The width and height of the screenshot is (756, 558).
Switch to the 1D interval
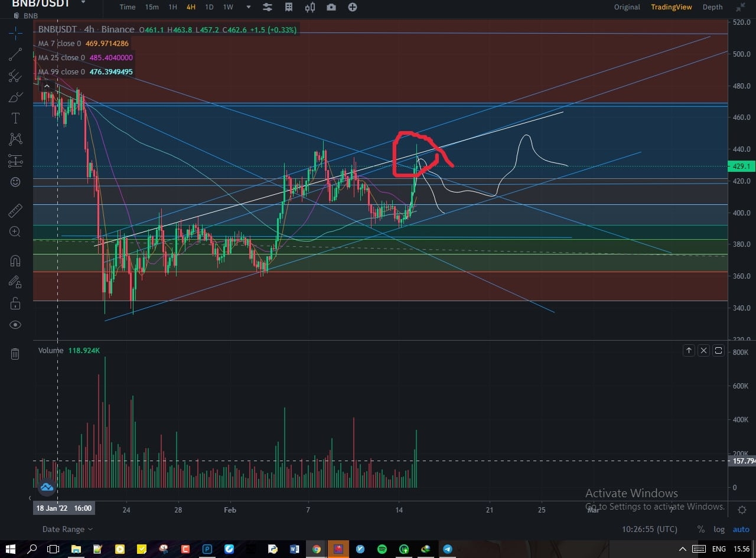[x=209, y=7]
